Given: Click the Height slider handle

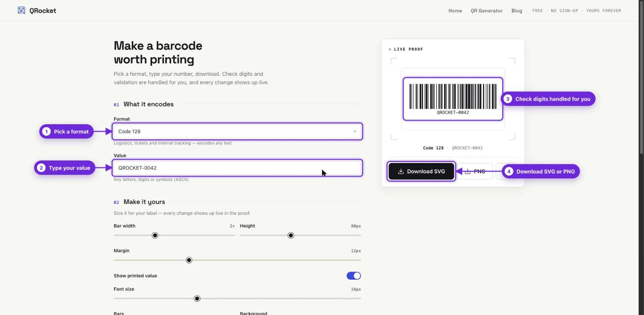Looking at the screenshot, I should coord(291,235).
